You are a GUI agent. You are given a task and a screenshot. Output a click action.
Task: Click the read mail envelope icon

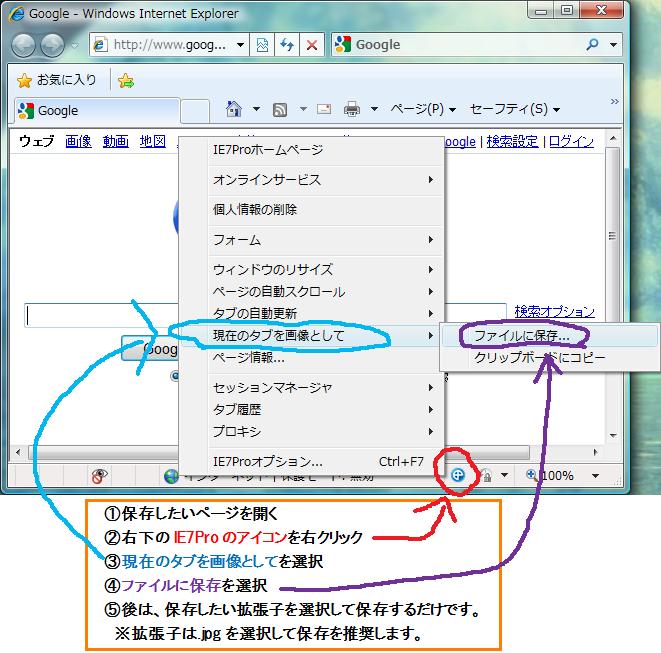[x=324, y=109]
